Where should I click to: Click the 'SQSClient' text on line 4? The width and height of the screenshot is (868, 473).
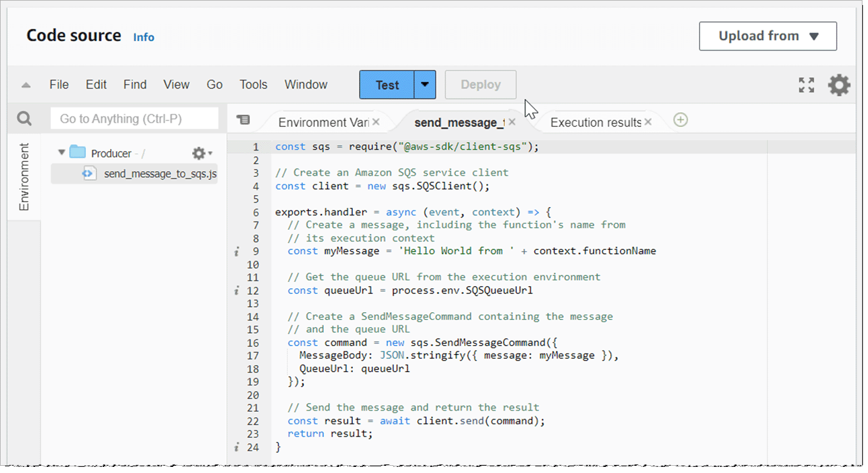point(444,186)
